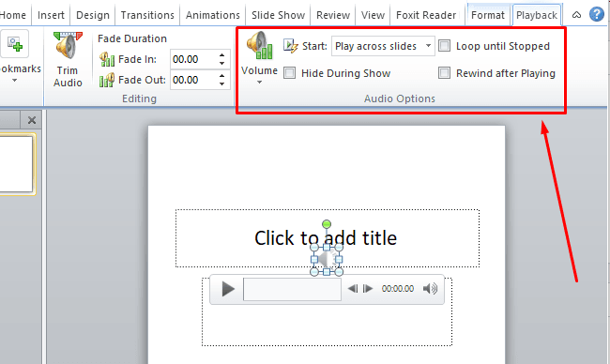Image resolution: width=610 pixels, height=364 pixels.
Task: Click the Fade In icon
Action: 107,59
